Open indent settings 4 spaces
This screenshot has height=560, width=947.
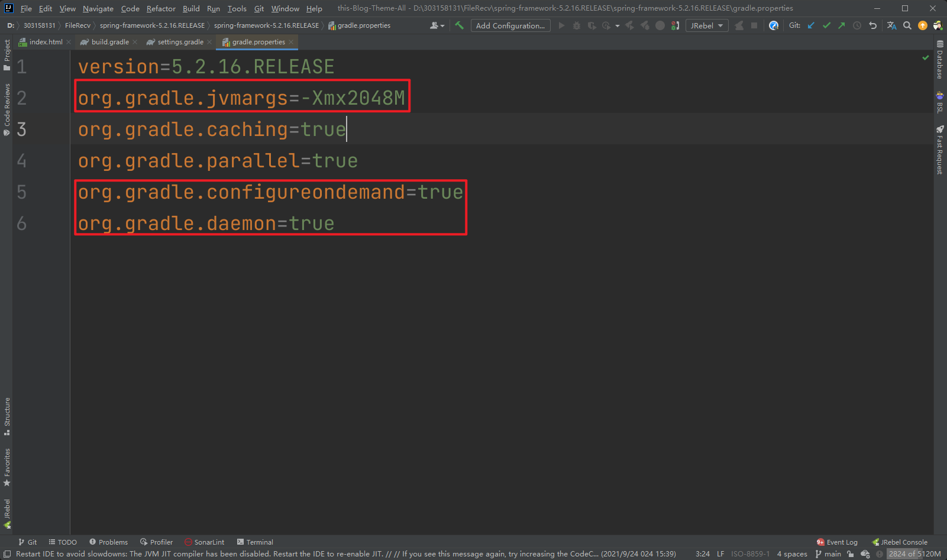pyautogui.click(x=792, y=554)
